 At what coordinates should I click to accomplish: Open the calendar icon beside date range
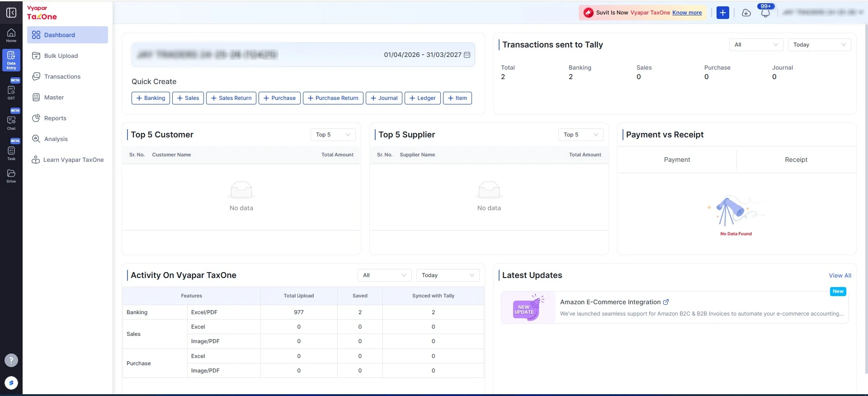click(467, 55)
